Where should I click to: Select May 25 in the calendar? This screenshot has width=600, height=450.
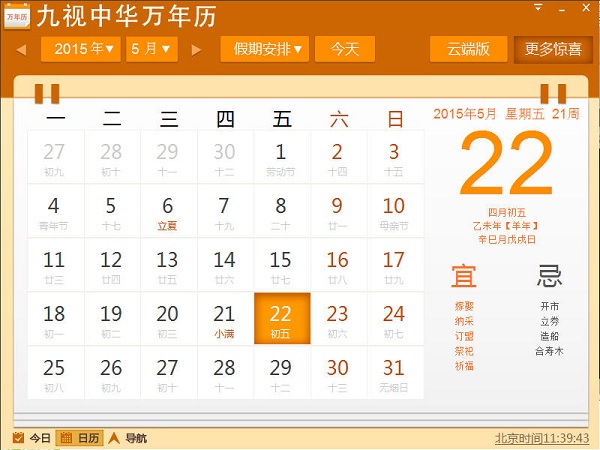pyautogui.click(x=55, y=373)
